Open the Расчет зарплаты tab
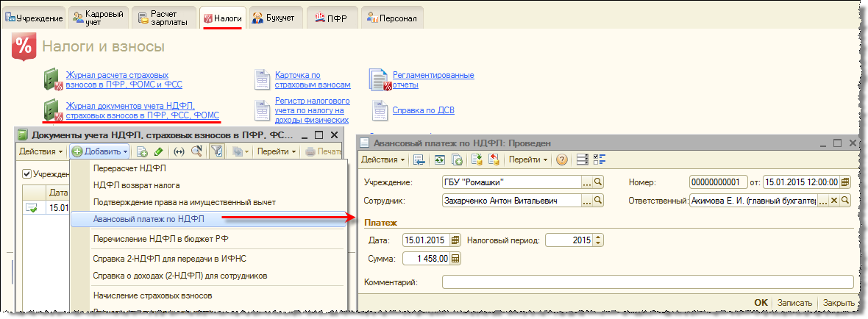Image resolution: width=868 pixels, height=319 pixels. 164,17
